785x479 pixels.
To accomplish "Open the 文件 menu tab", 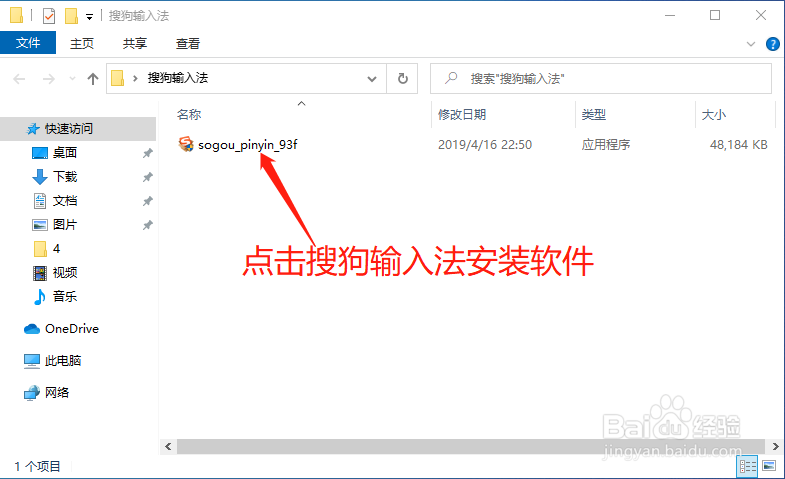I will point(28,43).
